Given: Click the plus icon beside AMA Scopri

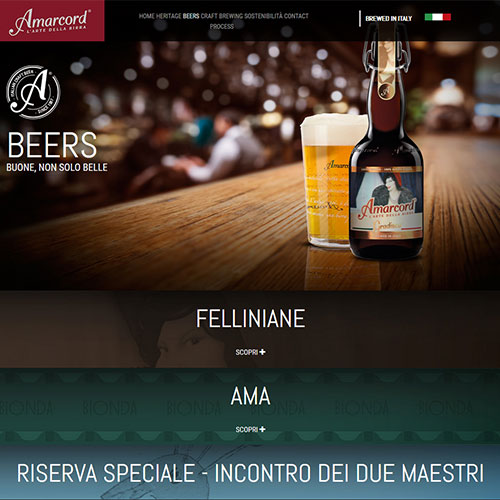Looking at the screenshot, I should (262, 429).
